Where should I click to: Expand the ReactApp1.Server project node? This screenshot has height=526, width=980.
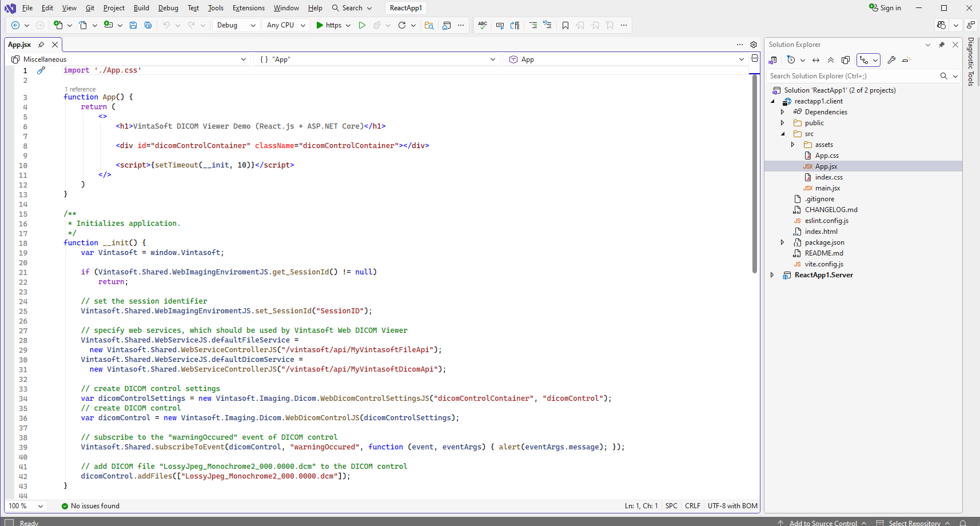pyautogui.click(x=772, y=275)
